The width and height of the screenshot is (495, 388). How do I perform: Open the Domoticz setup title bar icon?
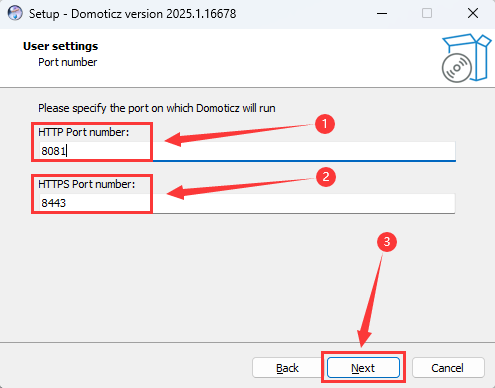pos(15,14)
